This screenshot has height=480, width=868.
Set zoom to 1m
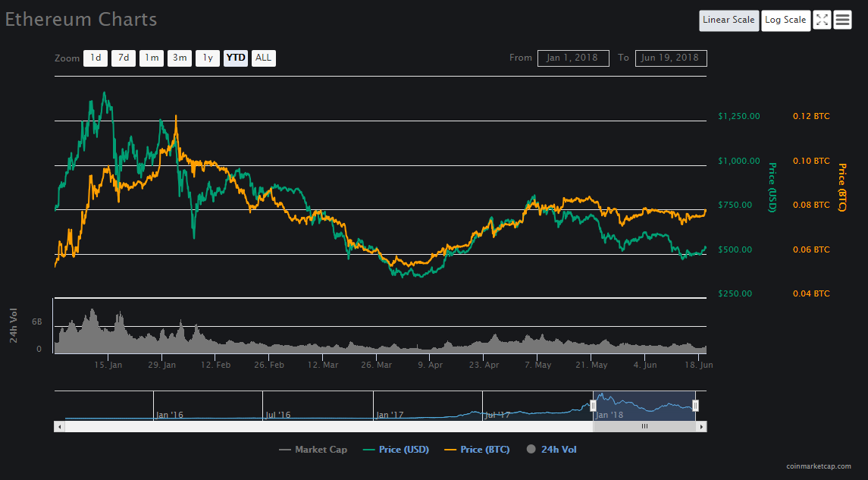click(x=151, y=58)
